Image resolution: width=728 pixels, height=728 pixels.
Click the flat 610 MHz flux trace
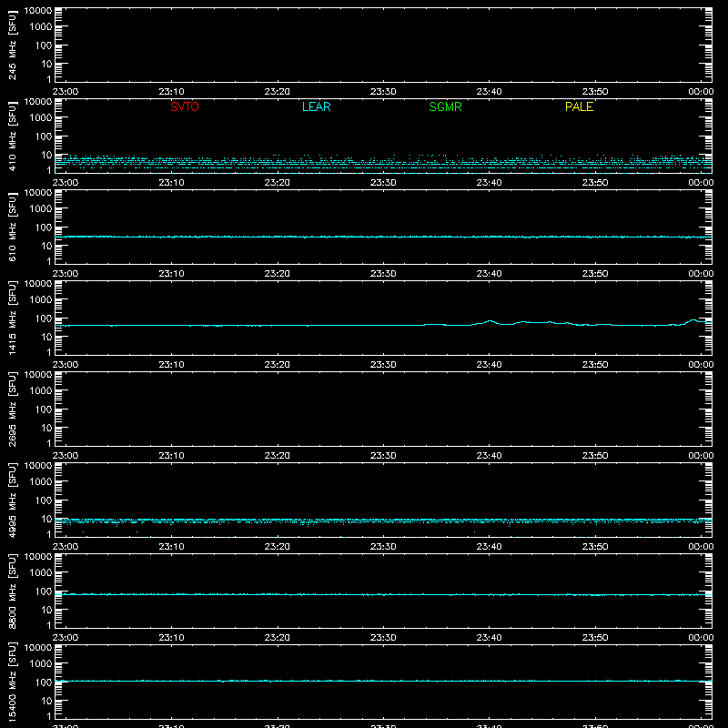[383, 237]
